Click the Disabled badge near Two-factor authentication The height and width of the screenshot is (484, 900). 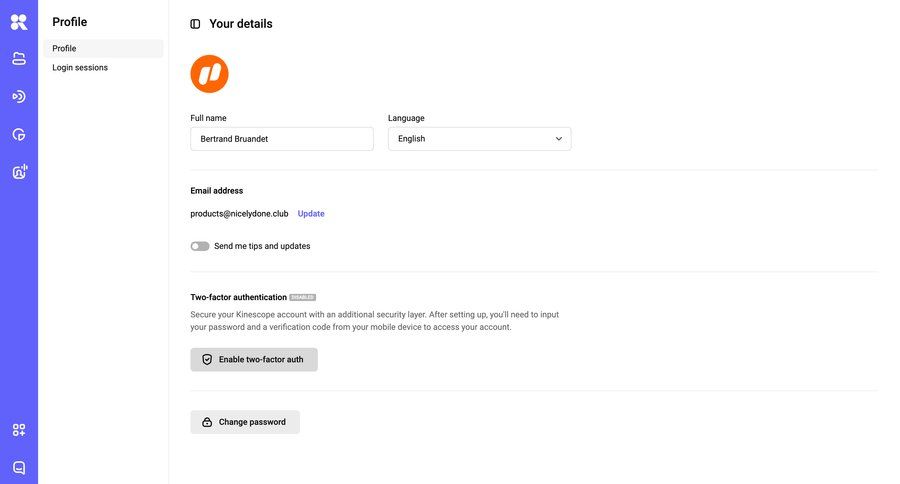pos(302,297)
